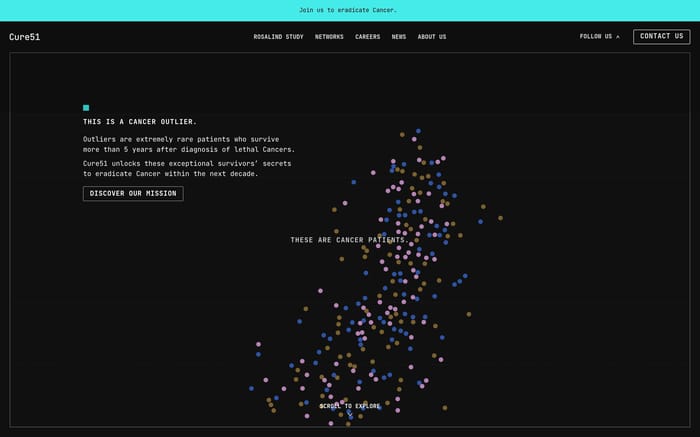Viewport: 700px width, 437px height.
Task: Click the Cure51 logo
Action: pyautogui.click(x=25, y=37)
